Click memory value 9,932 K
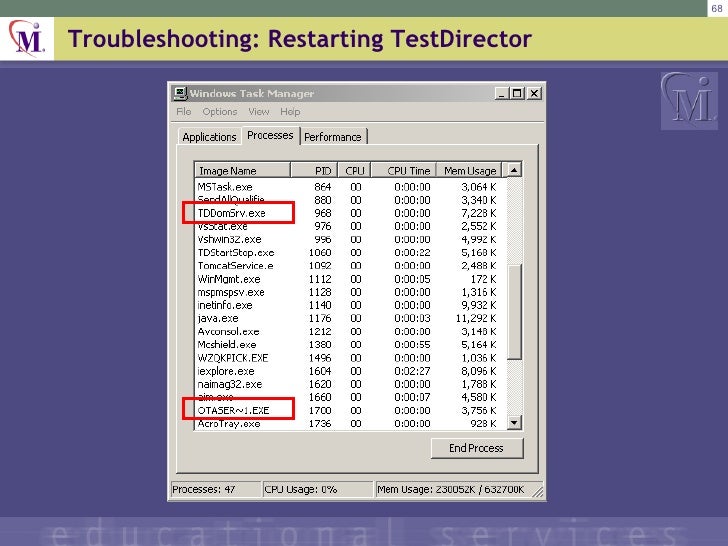Screen dimensions: 728x546 479,305
